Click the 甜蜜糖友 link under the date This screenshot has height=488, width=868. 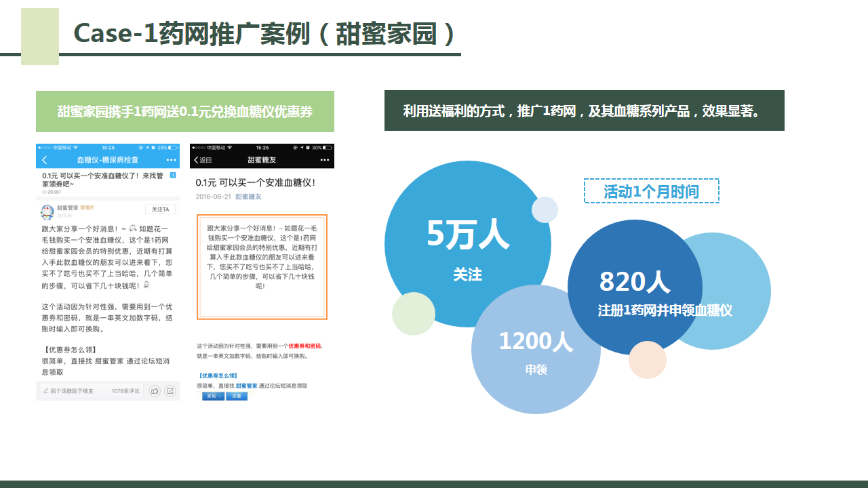[x=248, y=197]
